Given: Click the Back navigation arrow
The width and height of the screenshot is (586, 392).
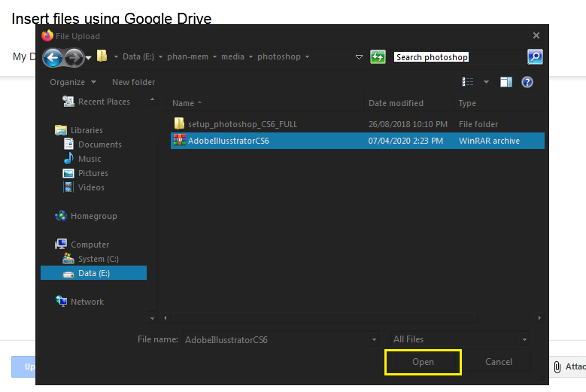Looking at the screenshot, I should coord(53,57).
